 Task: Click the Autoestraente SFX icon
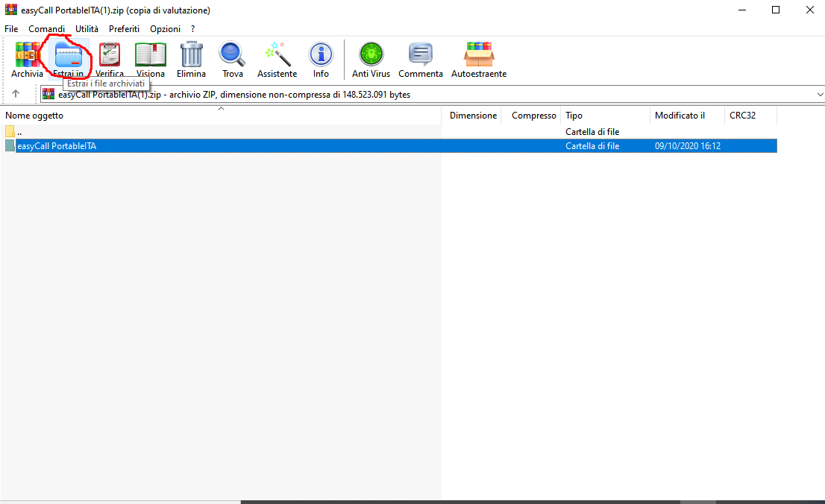(479, 54)
